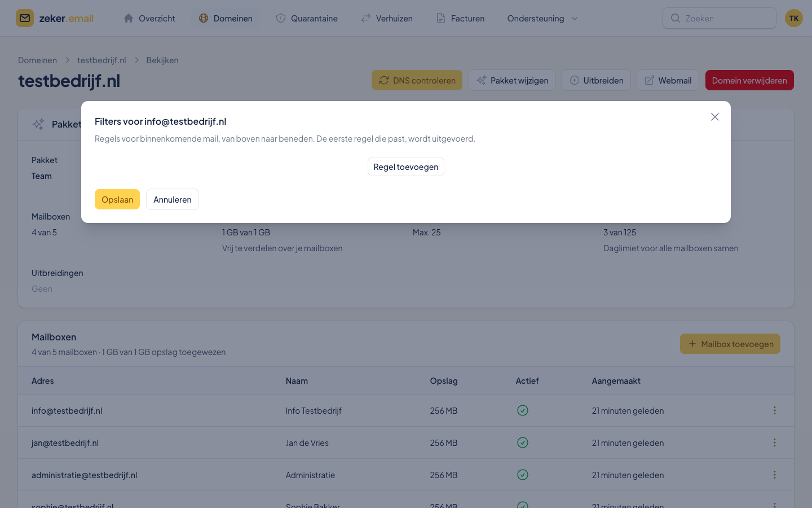Click the info@testbedrijf.nl address cell

tap(67, 410)
